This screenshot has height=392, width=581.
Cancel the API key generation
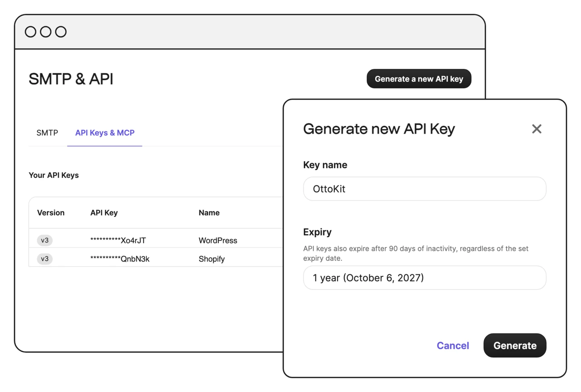click(x=453, y=346)
